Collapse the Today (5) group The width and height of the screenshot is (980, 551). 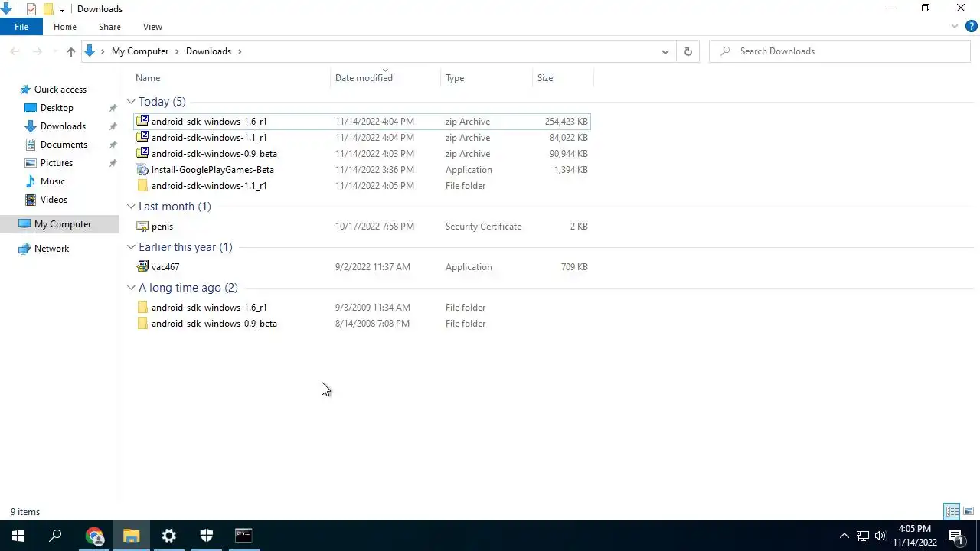(131, 102)
